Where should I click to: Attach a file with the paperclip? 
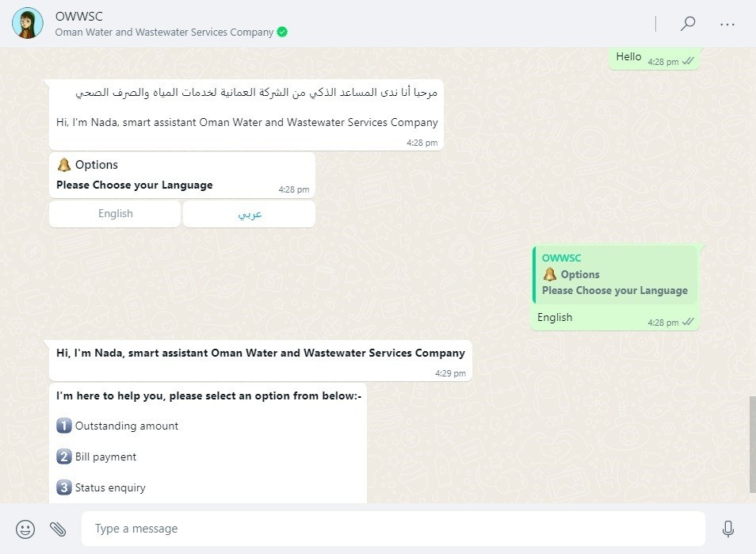click(58, 529)
